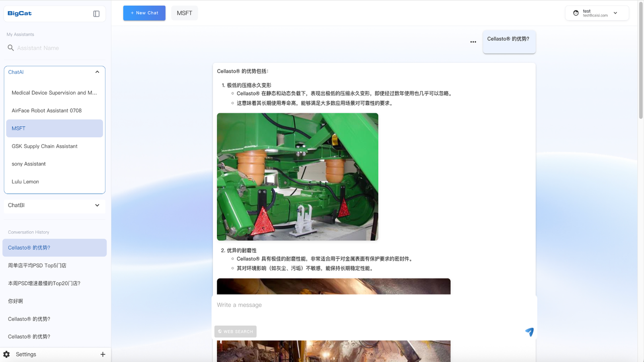Choose GSK Supply Chain Assistant
The height and width of the screenshot is (362, 644).
[54, 146]
